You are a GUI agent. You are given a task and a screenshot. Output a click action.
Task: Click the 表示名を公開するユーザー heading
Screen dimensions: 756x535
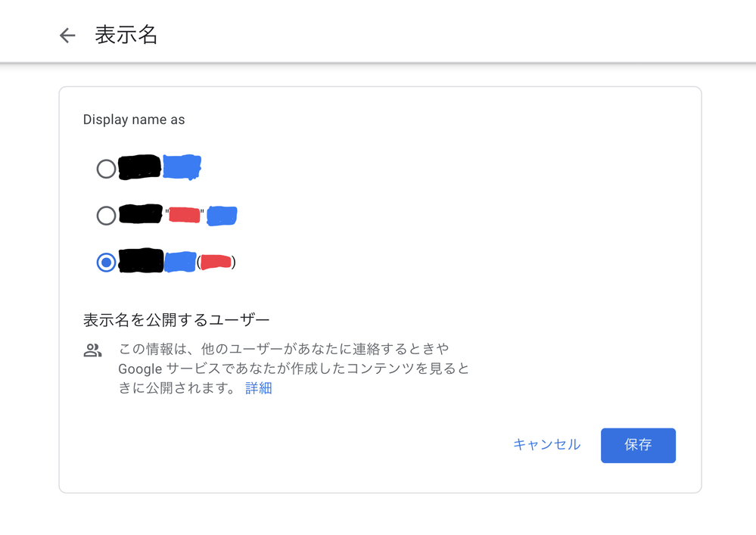176,320
